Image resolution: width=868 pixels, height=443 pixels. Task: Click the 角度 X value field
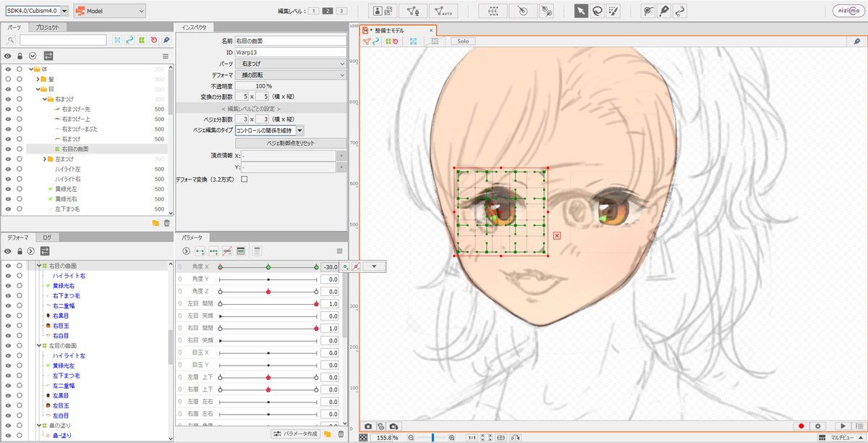pos(330,267)
